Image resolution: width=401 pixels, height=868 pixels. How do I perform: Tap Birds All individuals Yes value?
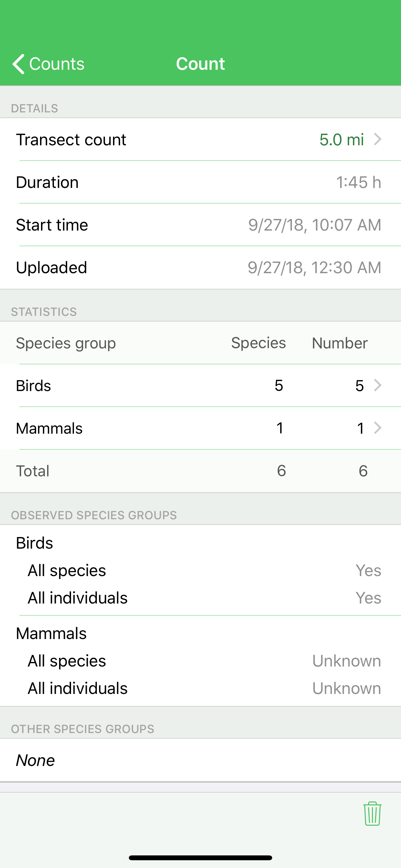tap(368, 598)
